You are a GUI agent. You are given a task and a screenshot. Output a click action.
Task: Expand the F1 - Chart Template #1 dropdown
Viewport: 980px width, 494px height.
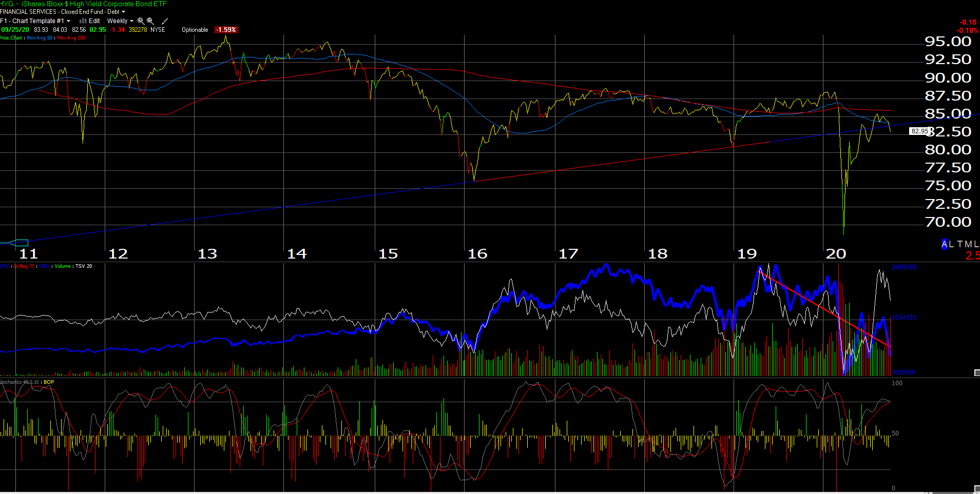(x=35, y=21)
